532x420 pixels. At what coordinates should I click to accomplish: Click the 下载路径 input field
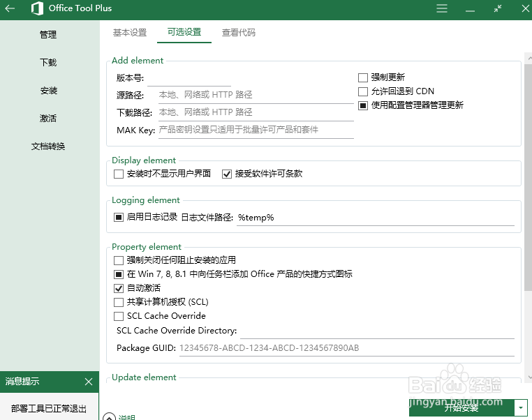(x=256, y=112)
